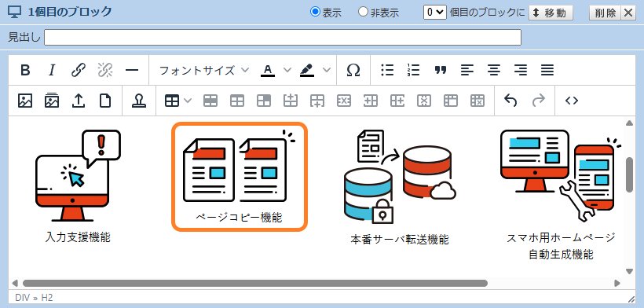Toggle italic formatting

(x=52, y=70)
